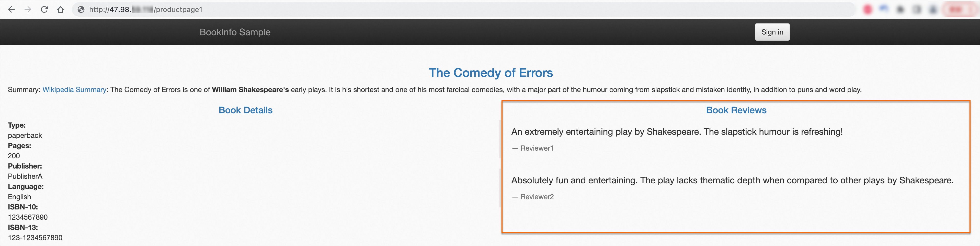The image size is (980, 246).
Task: Open the Wikipedia Summary link
Action: tap(74, 90)
